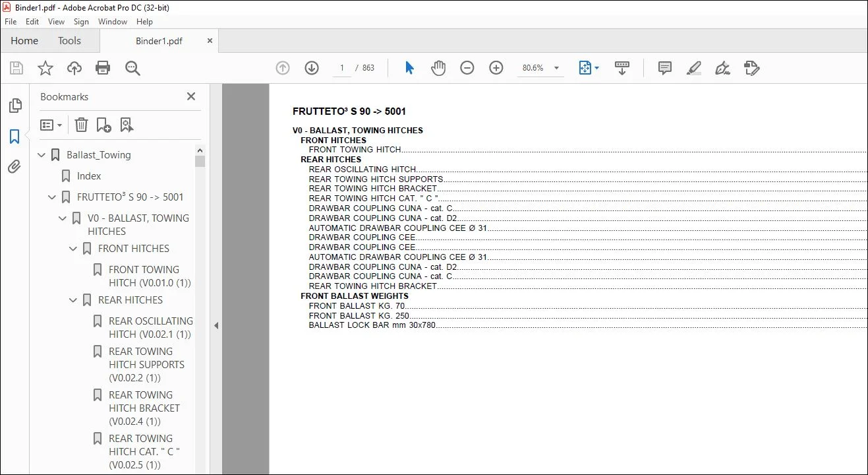Screen dimensions: 868x475
Task: Delete selected bookmark trash icon
Action: 81,125
